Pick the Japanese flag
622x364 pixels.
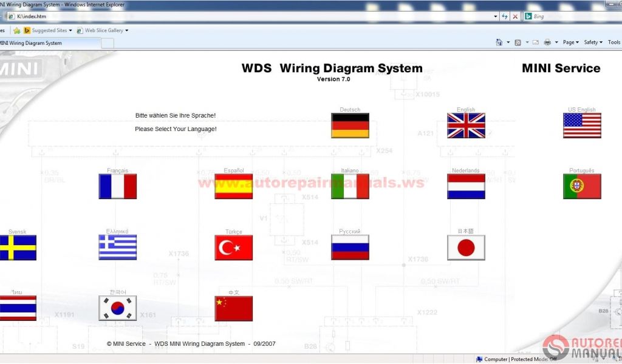point(466,248)
